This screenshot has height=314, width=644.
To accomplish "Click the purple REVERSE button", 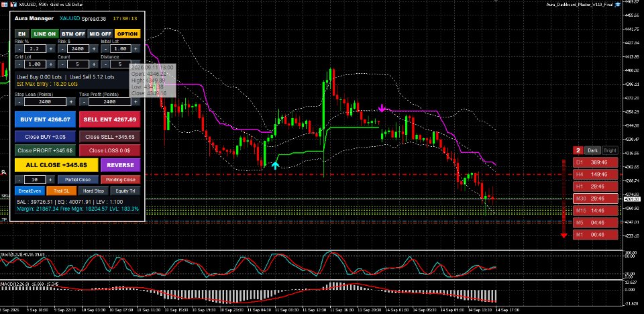I will (x=120, y=165).
